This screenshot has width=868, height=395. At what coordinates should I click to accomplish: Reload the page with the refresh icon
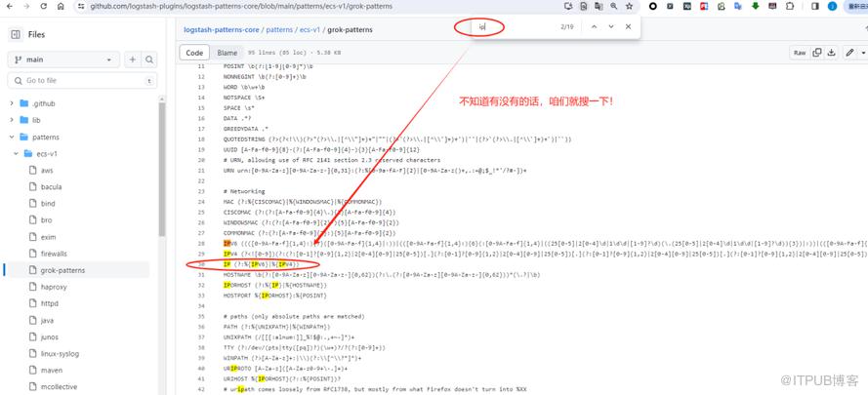44,6
